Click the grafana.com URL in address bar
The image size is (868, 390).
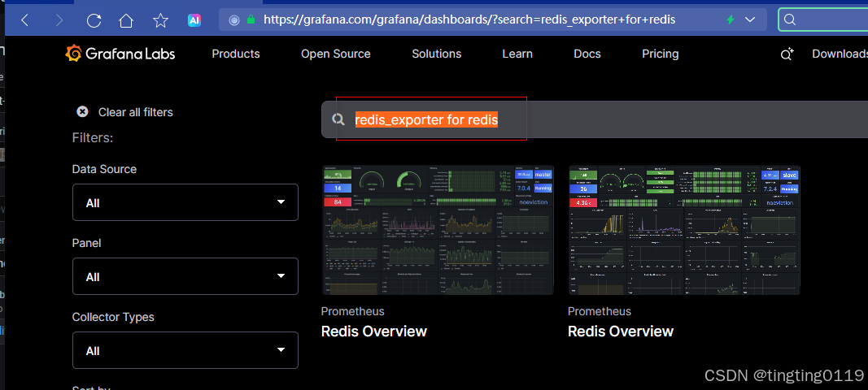click(x=469, y=20)
